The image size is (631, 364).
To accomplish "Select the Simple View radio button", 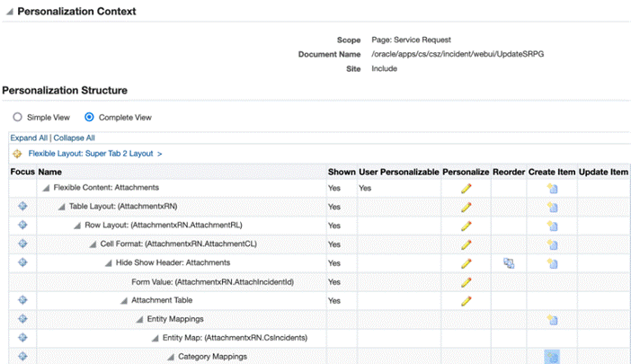I will pos(17,117).
